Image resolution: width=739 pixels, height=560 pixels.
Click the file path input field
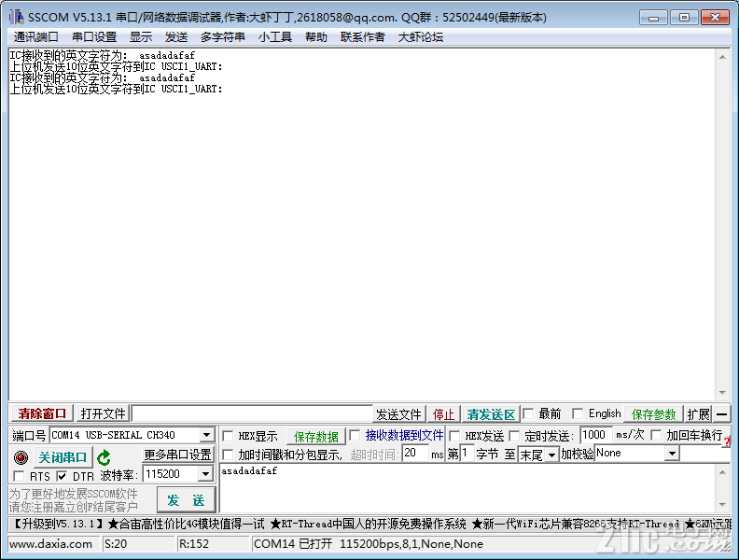[252, 413]
